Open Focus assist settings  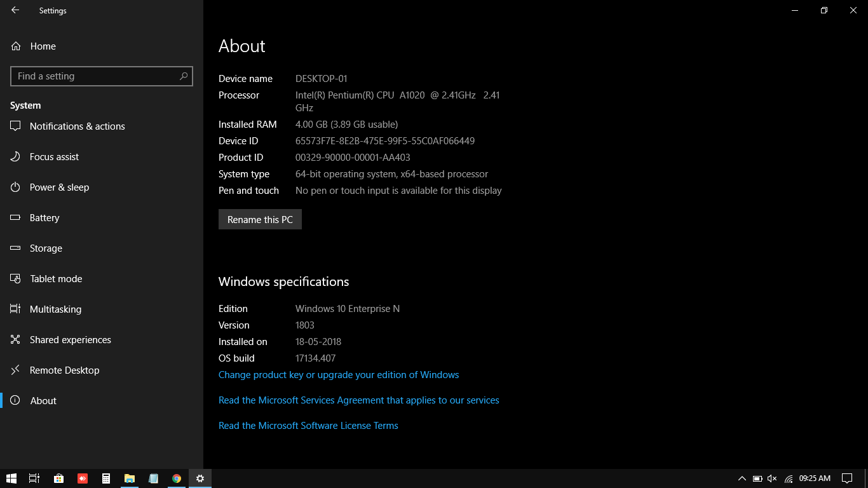(102, 157)
